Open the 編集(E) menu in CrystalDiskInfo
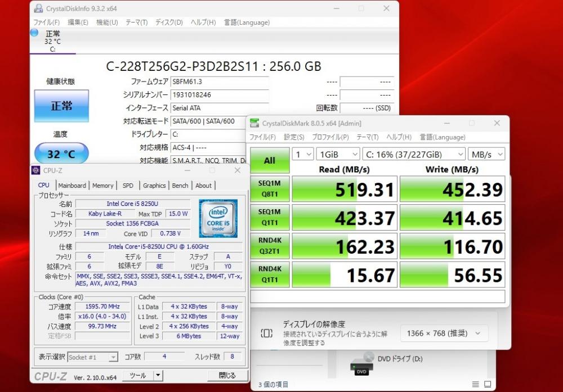Screen dimensions: 563x392 78,22
